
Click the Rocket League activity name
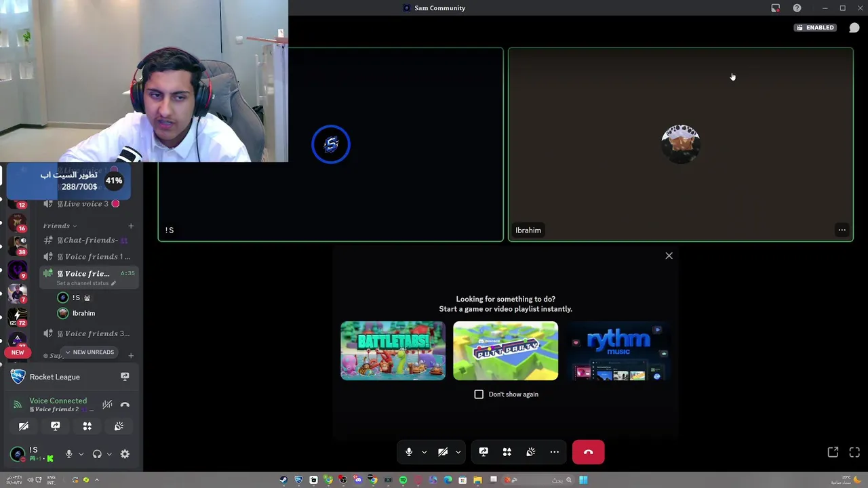coord(54,377)
